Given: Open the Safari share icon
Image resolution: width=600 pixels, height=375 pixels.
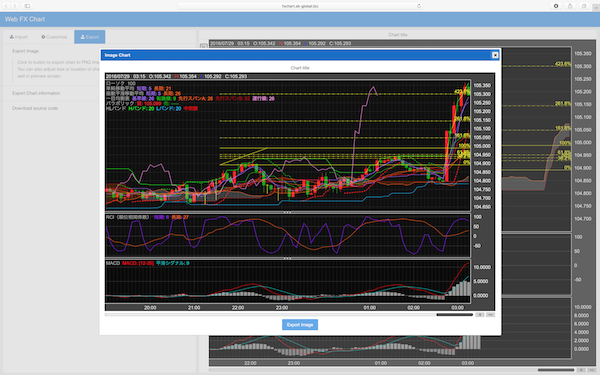Looking at the screenshot, I should point(570,6).
